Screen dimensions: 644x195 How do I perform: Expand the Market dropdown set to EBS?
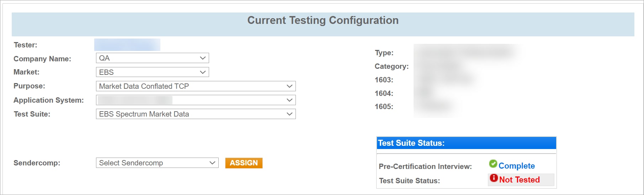152,72
